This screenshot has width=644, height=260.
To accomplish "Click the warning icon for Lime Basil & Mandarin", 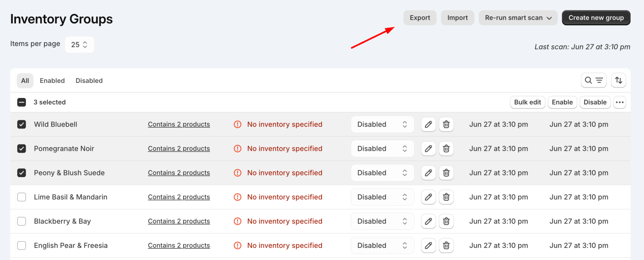I will tap(237, 197).
